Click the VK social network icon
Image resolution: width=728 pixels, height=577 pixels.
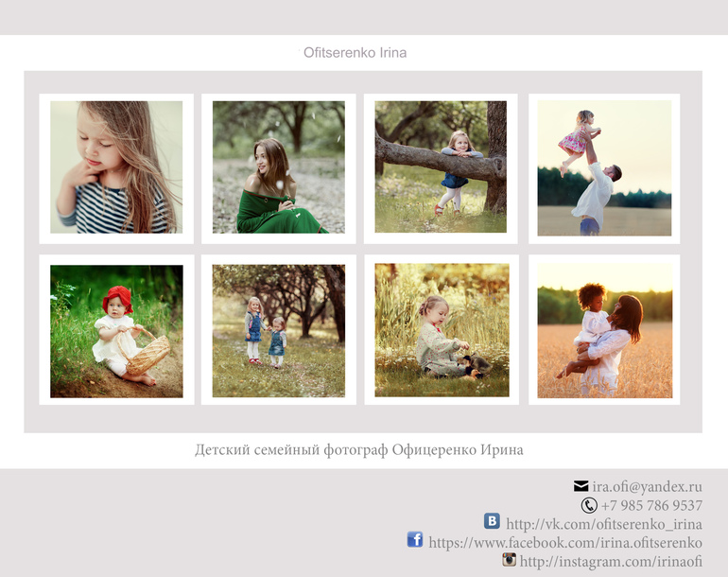(x=492, y=521)
